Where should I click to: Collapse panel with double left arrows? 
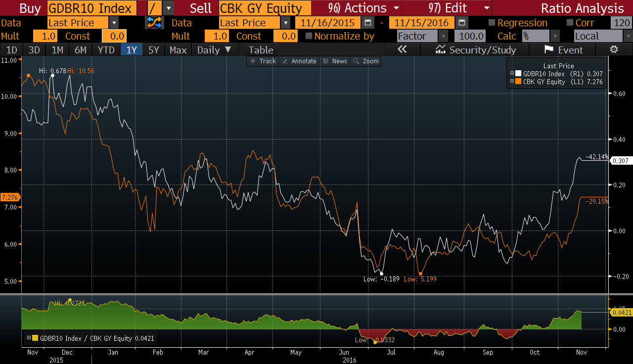(402, 49)
